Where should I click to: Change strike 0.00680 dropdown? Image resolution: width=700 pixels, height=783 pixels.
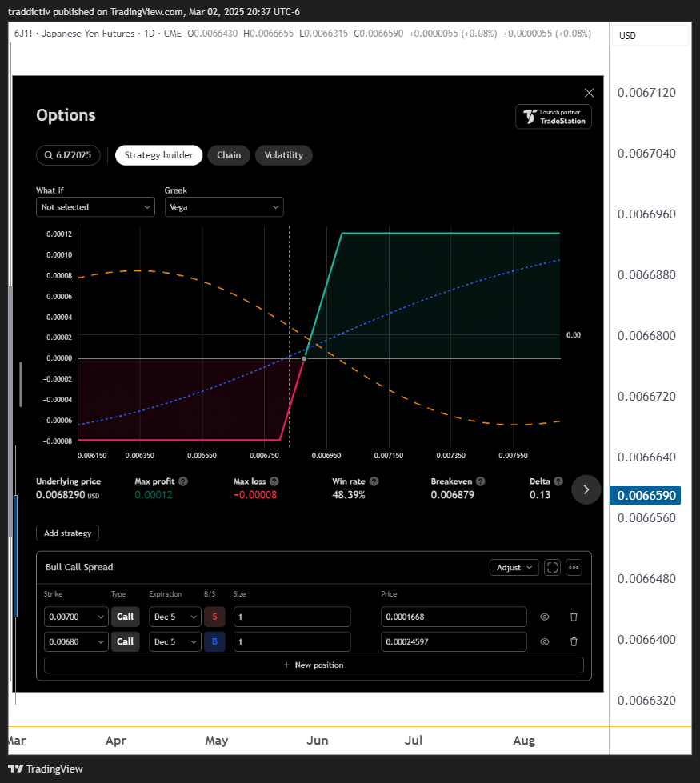click(76, 641)
